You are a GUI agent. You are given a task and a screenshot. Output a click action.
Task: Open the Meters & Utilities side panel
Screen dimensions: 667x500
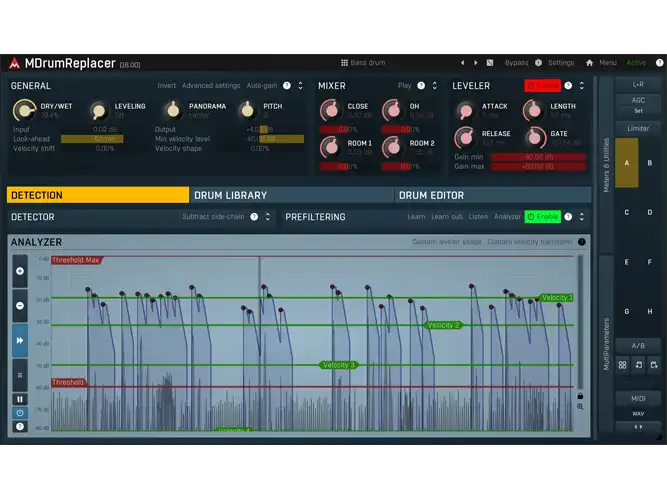[606, 165]
